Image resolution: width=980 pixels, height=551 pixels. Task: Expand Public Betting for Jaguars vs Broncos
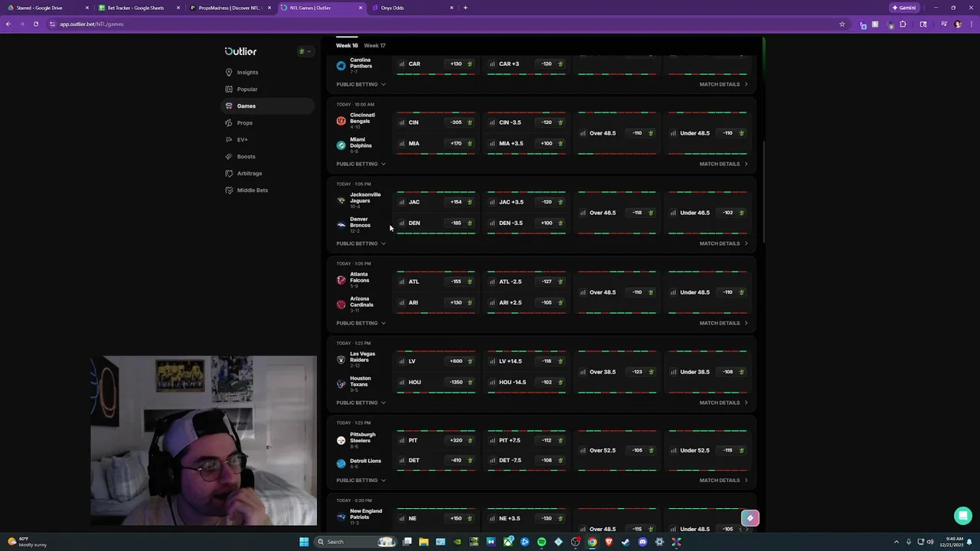click(361, 243)
